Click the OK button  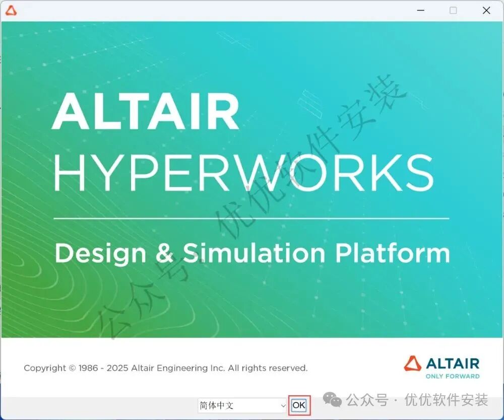299,405
